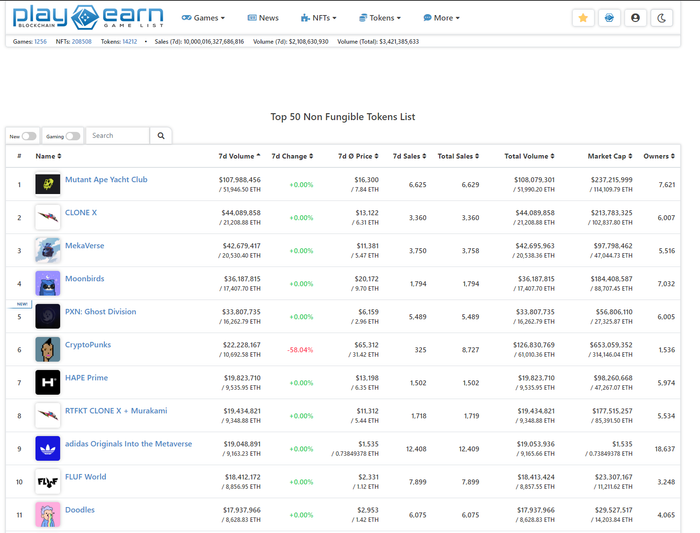This screenshot has width=700, height=533.
Task: Open Moonbirds thumbnail image
Action: (48, 283)
